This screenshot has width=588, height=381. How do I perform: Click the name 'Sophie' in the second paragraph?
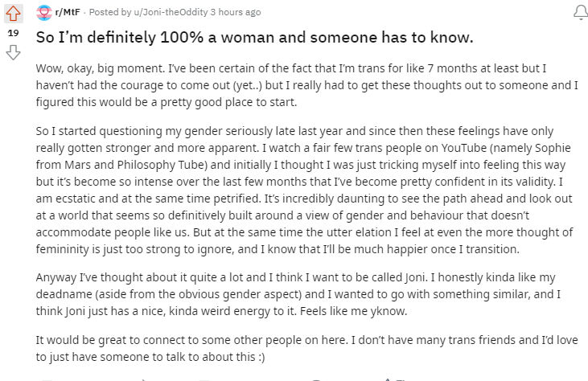(x=553, y=148)
